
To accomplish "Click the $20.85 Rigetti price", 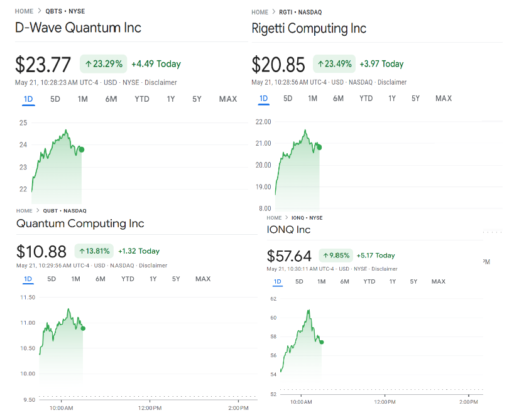I will (278, 65).
